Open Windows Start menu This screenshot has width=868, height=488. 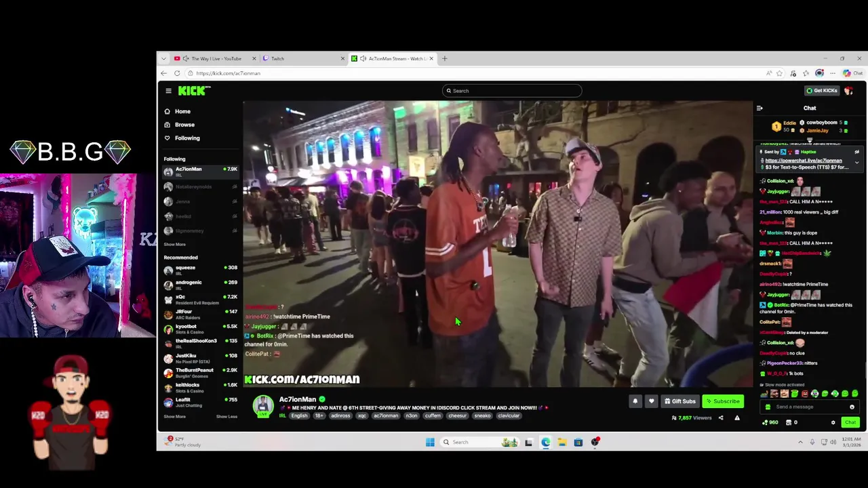[x=430, y=443]
